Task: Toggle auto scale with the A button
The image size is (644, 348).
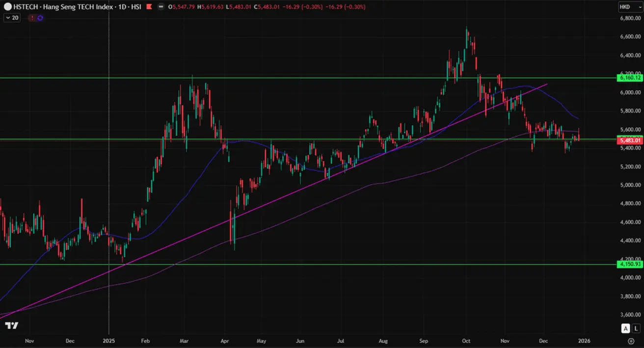Action: tap(625, 328)
